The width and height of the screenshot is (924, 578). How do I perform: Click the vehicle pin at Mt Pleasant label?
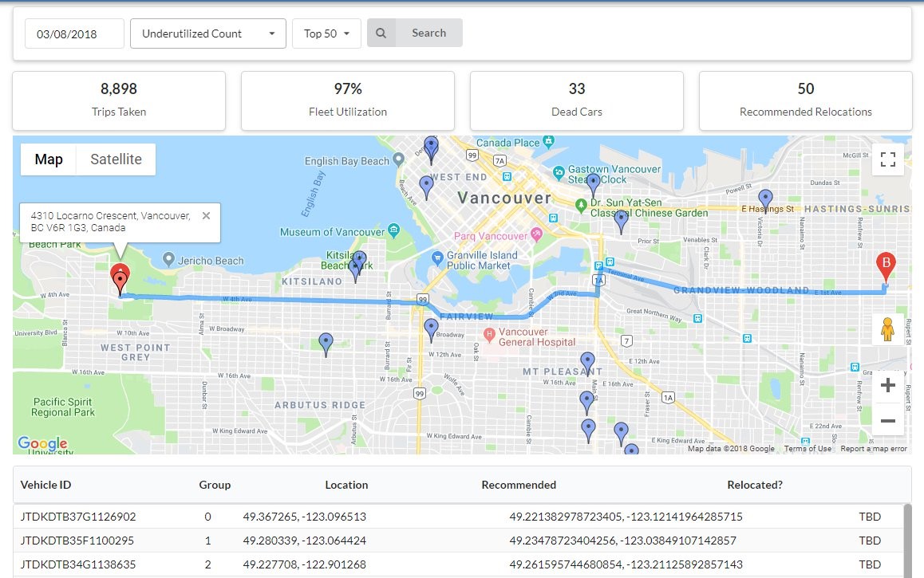pyautogui.click(x=587, y=364)
